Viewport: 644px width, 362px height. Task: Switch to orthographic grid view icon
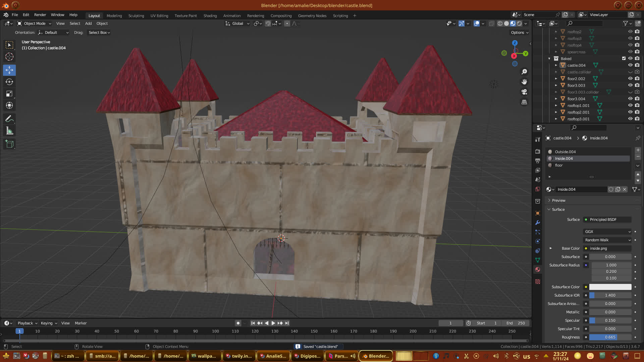click(x=524, y=102)
